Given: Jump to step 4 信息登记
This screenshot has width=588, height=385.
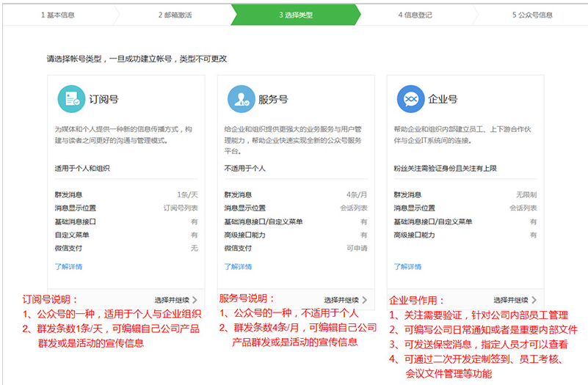Looking at the screenshot, I should 415,14.
